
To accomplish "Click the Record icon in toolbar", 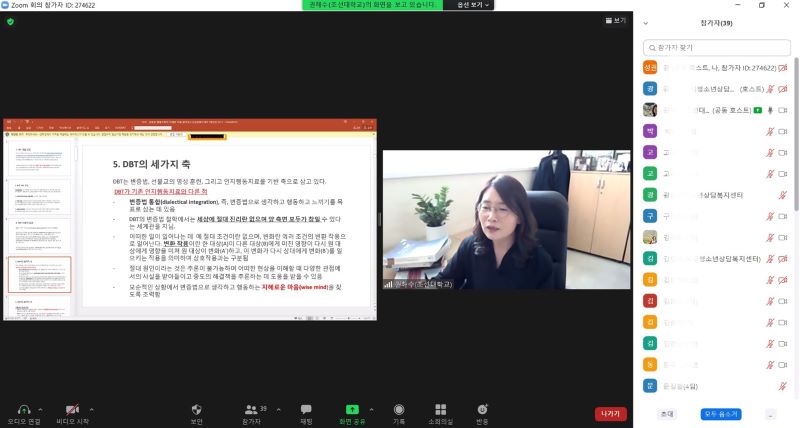I will tap(399, 408).
